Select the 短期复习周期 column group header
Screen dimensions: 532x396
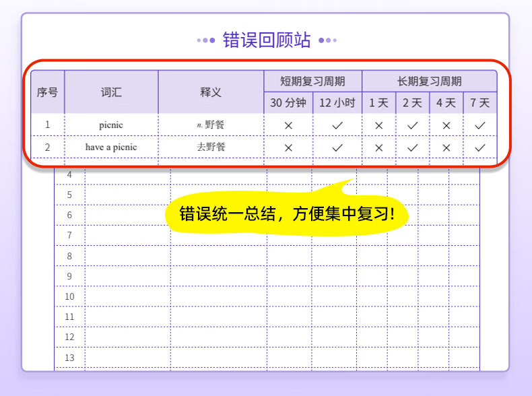(312, 81)
